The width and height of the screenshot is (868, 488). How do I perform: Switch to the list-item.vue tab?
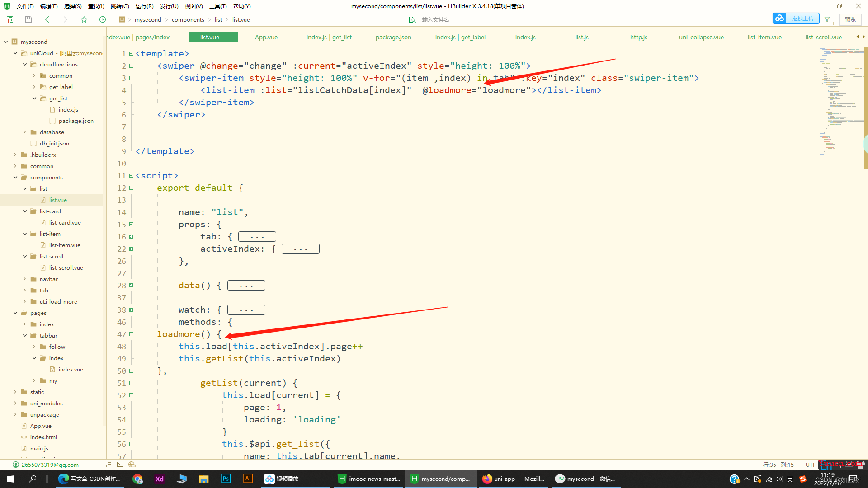(x=764, y=37)
